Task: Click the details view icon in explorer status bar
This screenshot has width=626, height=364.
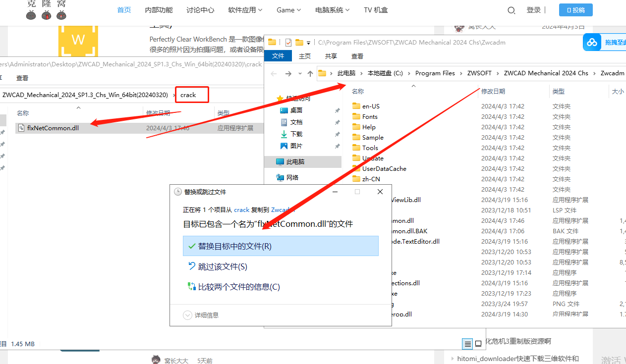Action: coord(467,344)
